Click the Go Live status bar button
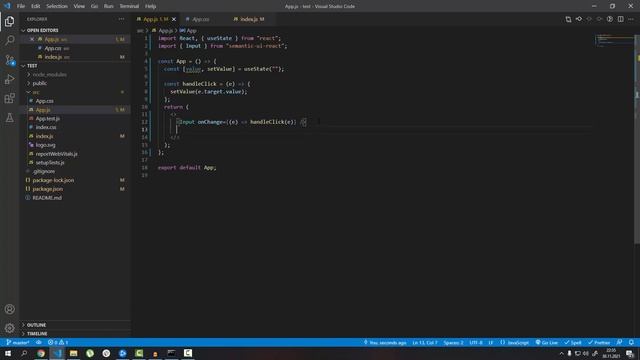The height and width of the screenshot is (360, 640). click(547, 342)
